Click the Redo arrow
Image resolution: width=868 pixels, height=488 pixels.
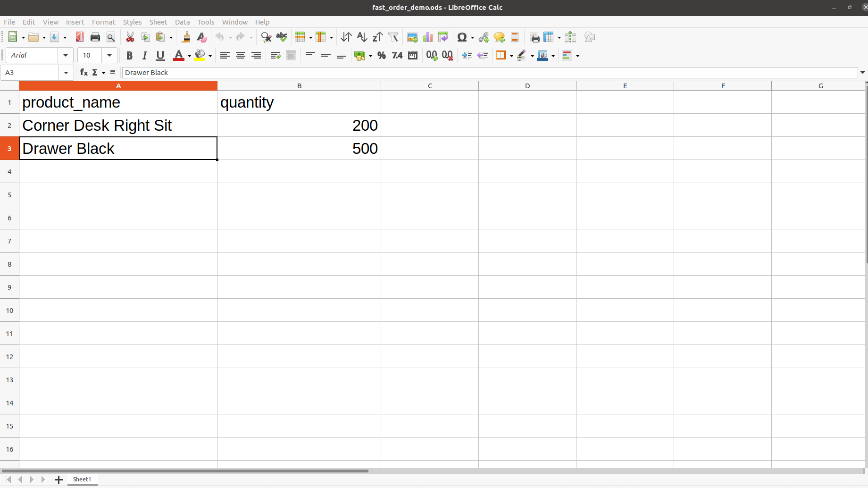pos(241,37)
